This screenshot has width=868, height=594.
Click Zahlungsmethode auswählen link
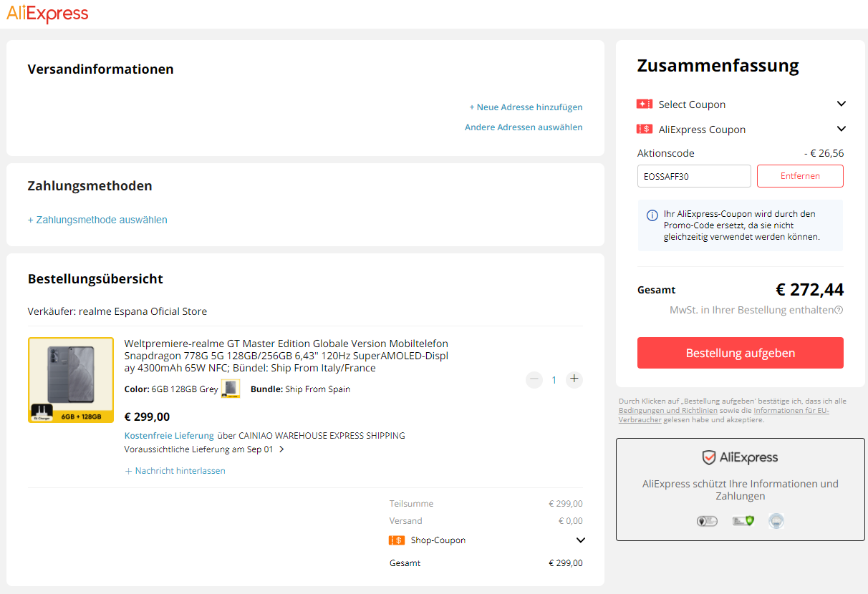click(x=97, y=220)
